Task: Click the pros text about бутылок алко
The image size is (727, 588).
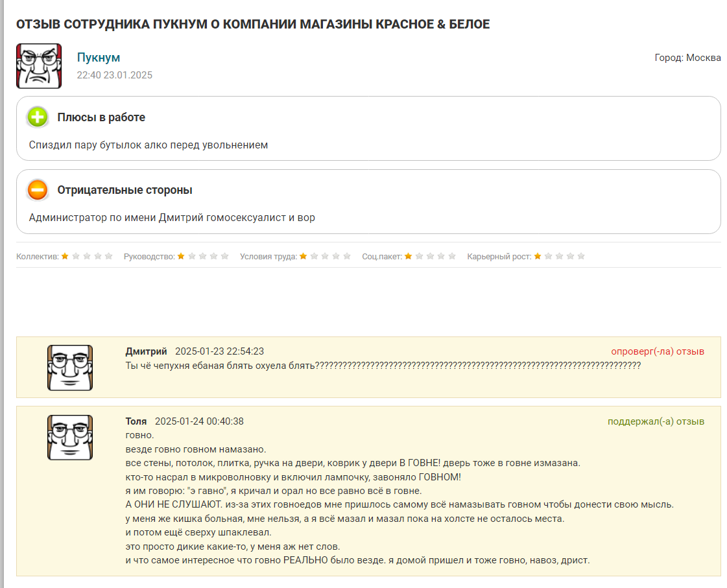Action: [149, 145]
